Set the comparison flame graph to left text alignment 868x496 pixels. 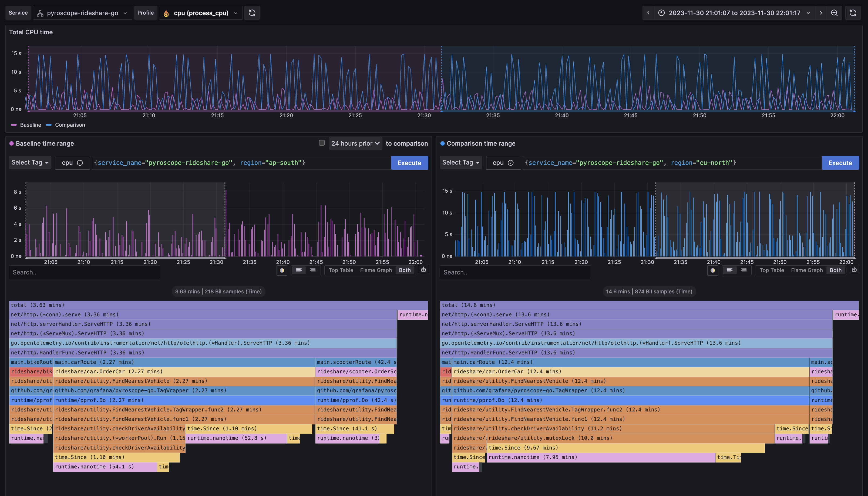(729, 270)
